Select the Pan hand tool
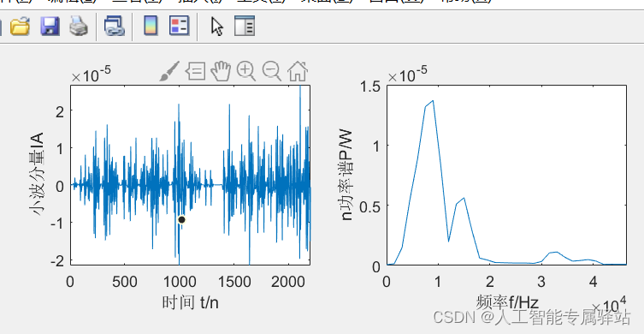 click(x=221, y=71)
